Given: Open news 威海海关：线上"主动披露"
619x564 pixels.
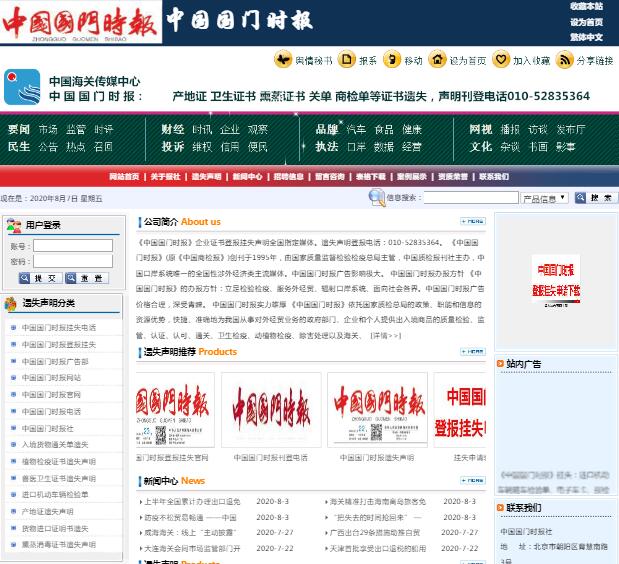Looking at the screenshot, I should click(x=190, y=532).
